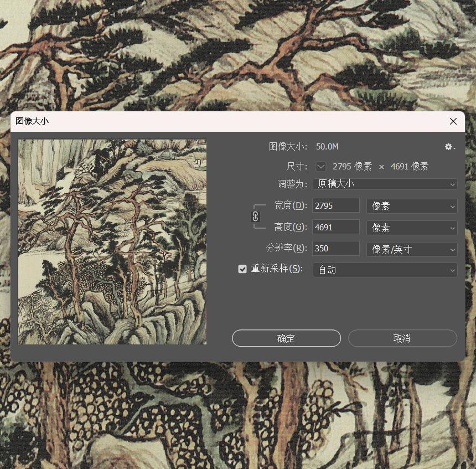Click the 图像大小 50.0M value text
Screen dimensions: 476x469
pos(327,147)
